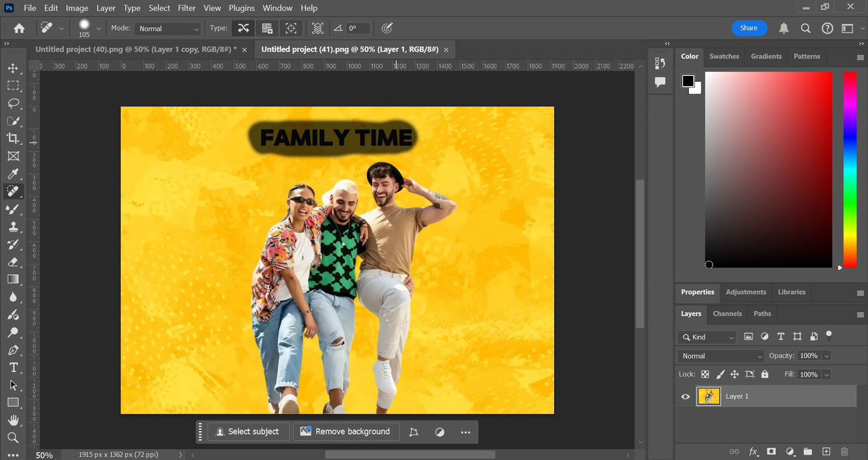Open the Filter menu
Image resolution: width=868 pixels, height=460 pixels.
coord(187,8)
